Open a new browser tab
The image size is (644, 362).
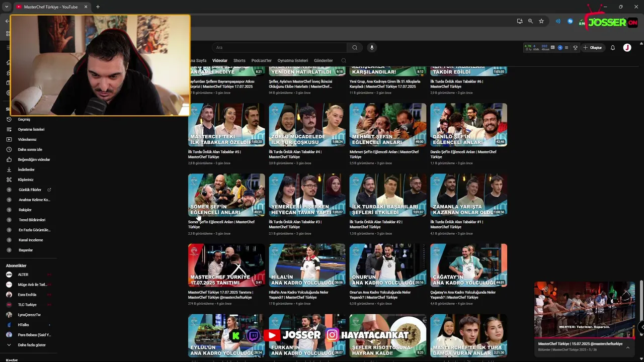tap(98, 7)
